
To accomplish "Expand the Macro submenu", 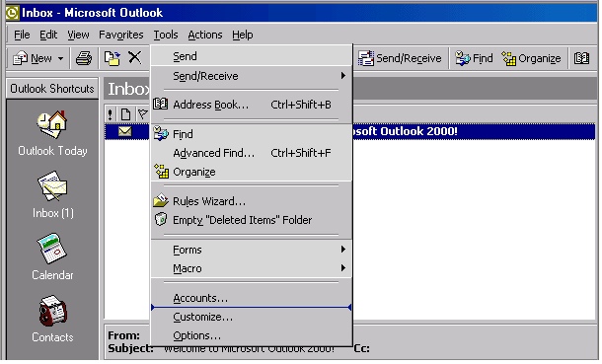I will coord(252,268).
